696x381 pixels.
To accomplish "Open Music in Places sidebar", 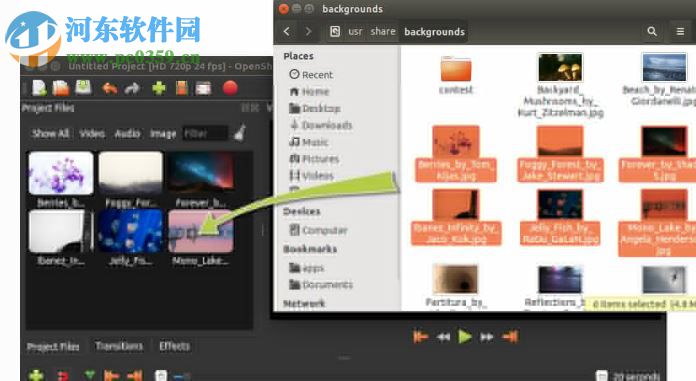I will (308, 142).
